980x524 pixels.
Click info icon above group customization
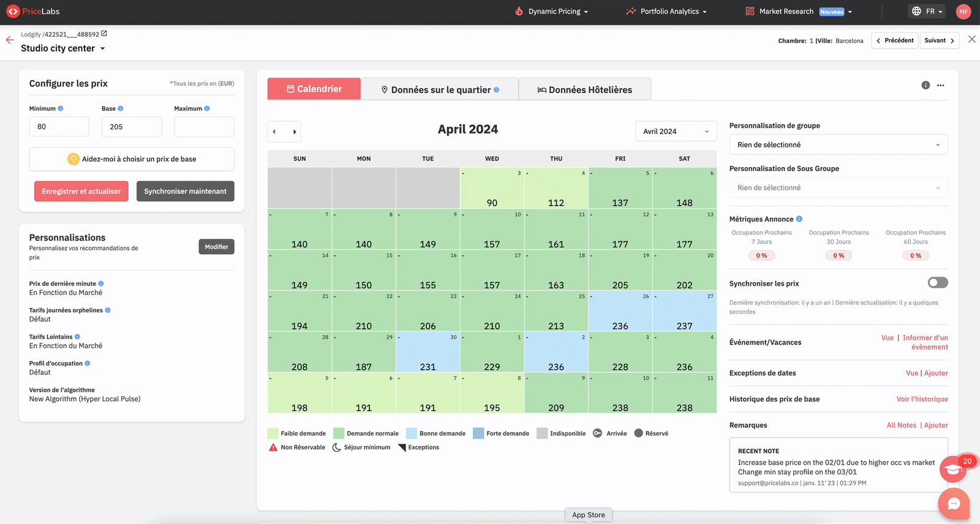pyautogui.click(x=925, y=85)
